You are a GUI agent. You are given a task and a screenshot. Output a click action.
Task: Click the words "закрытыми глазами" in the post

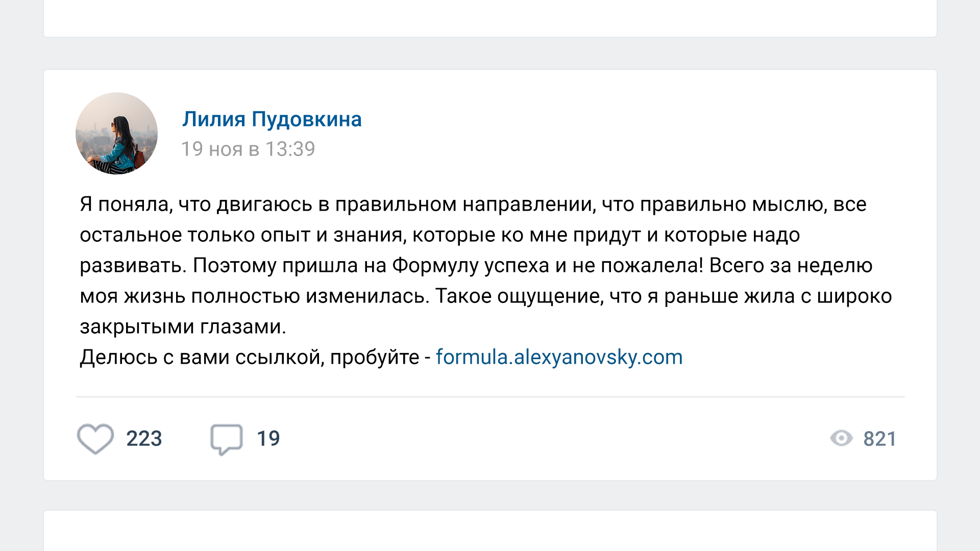click(x=182, y=327)
